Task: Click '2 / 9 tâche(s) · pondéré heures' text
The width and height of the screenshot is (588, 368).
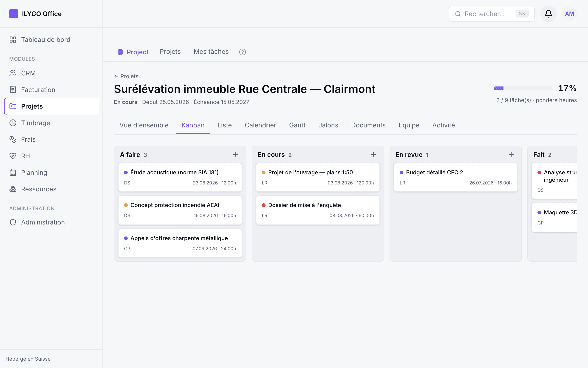Action: tap(537, 100)
